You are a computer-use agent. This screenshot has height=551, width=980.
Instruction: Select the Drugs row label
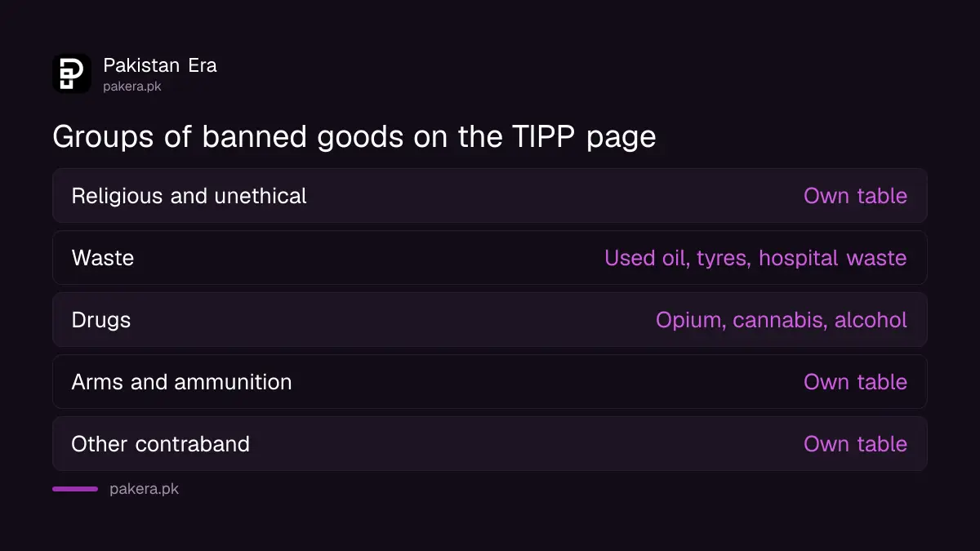101,320
